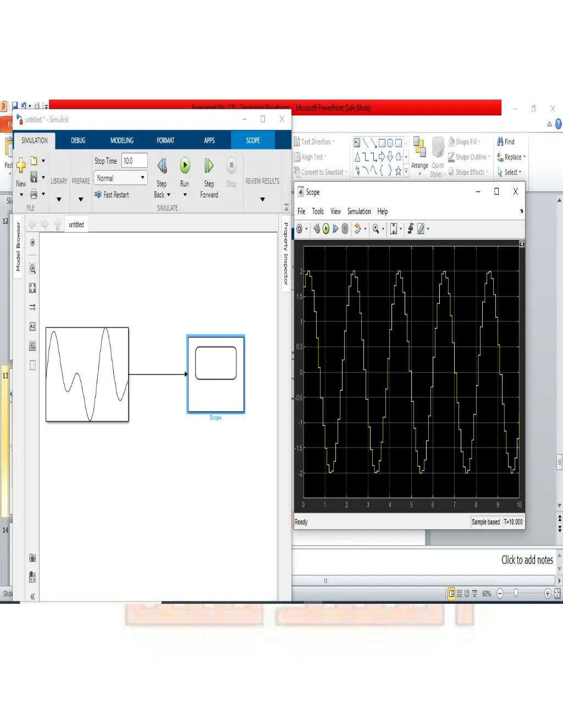Open the MODELING tab
Screen dimensions: 563x728
(x=122, y=141)
